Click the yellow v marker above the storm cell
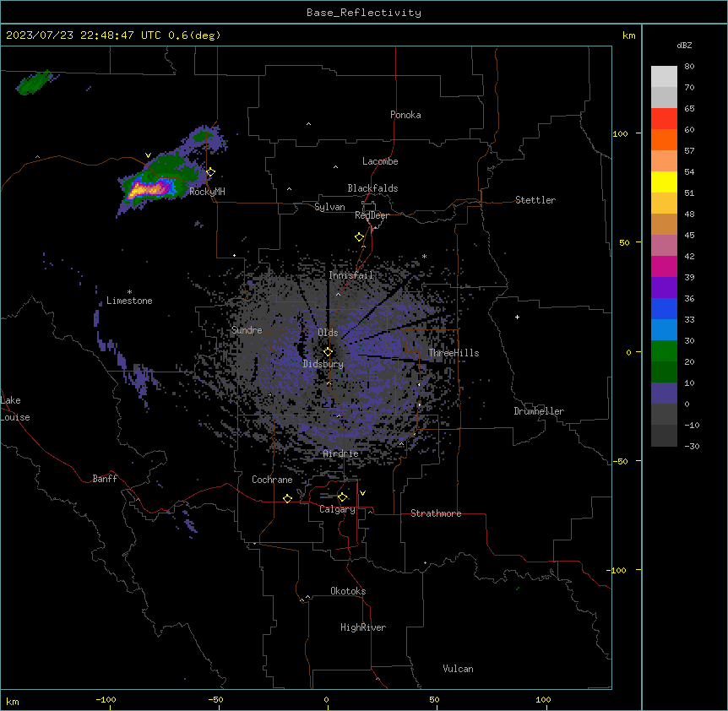This screenshot has width=728, height=711. [x=148, y=155]
